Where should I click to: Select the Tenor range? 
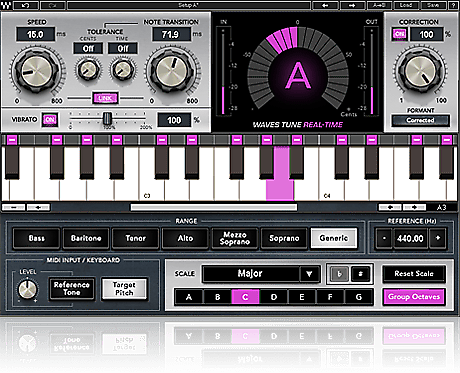click(x=136, y=238)
